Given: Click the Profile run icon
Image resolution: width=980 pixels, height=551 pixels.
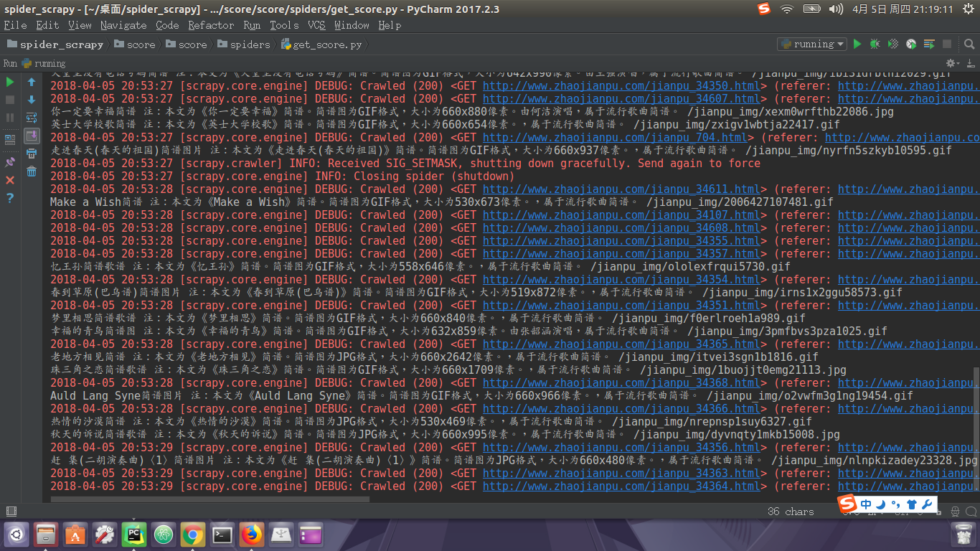Looking at the screenshot, I should tap(911, 44).
